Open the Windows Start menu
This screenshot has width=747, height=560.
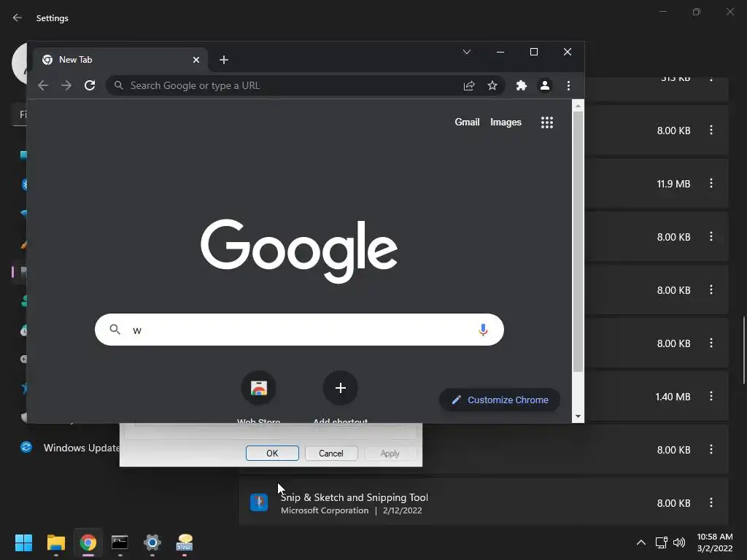point(23,542)
